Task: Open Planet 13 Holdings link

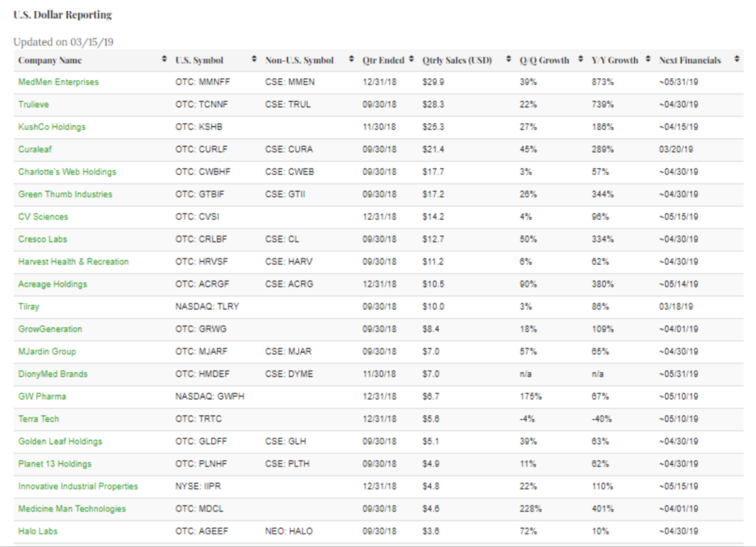Action: coord(55,464)
